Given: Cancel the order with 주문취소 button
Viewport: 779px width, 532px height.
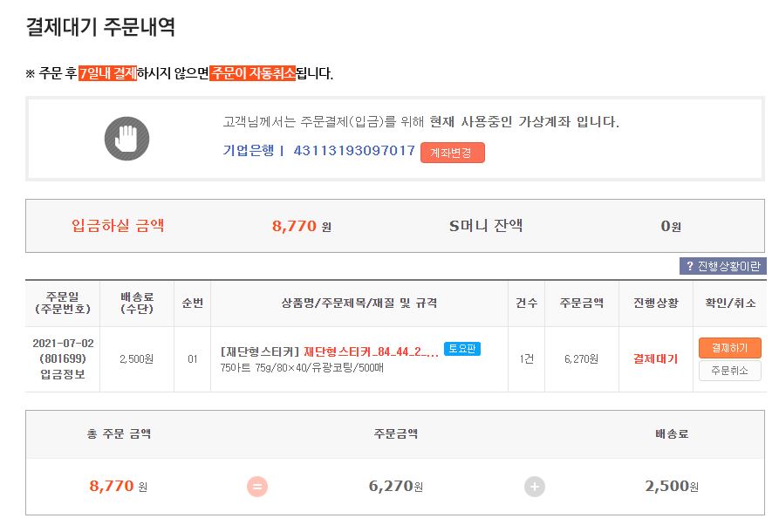Looking at the screenshot, I should click(x=729, y=371).
